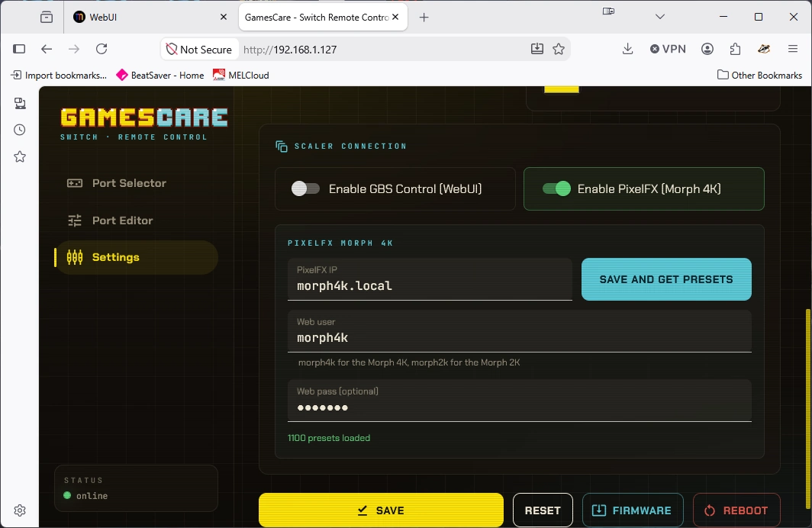
Task: Open the FIRMWARE update button
Action: click(633, 510)
